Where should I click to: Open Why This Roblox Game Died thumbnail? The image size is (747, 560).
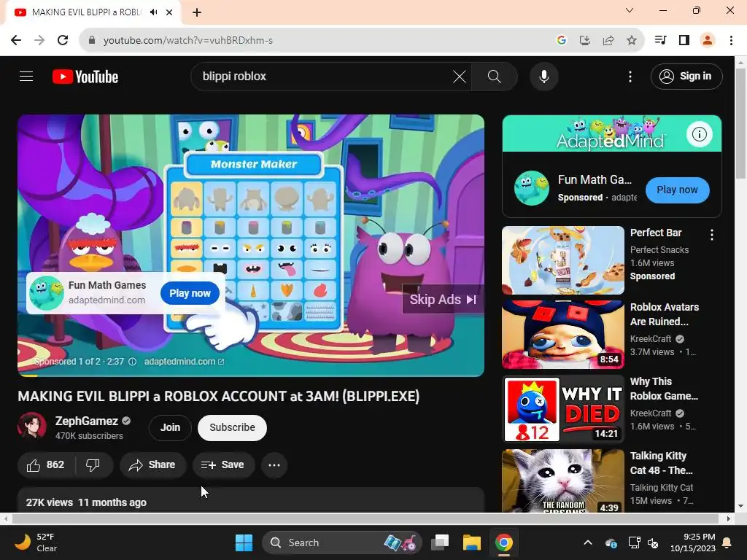[562, 408]
